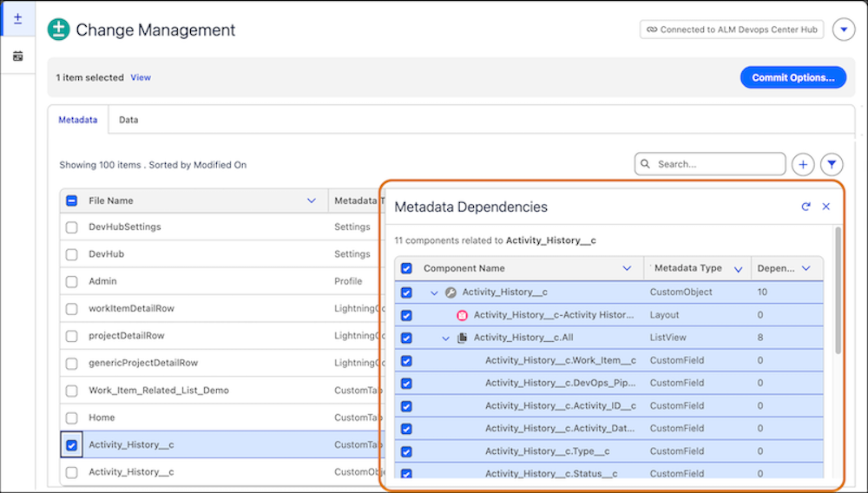Toggle the Component Name select-all checkbox
This screenshot has height=493, width=868.
(406, 268)
